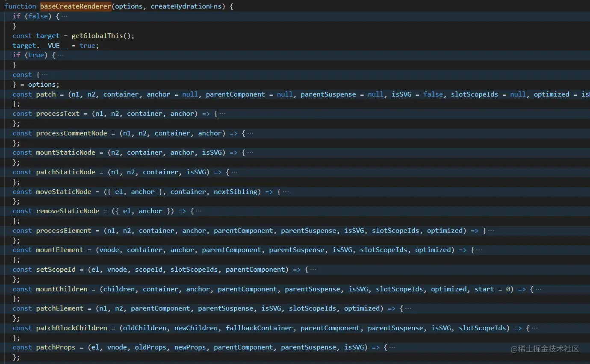Click the getGlobalThis function call
This screenshot has height=364, width=590.
97,36
